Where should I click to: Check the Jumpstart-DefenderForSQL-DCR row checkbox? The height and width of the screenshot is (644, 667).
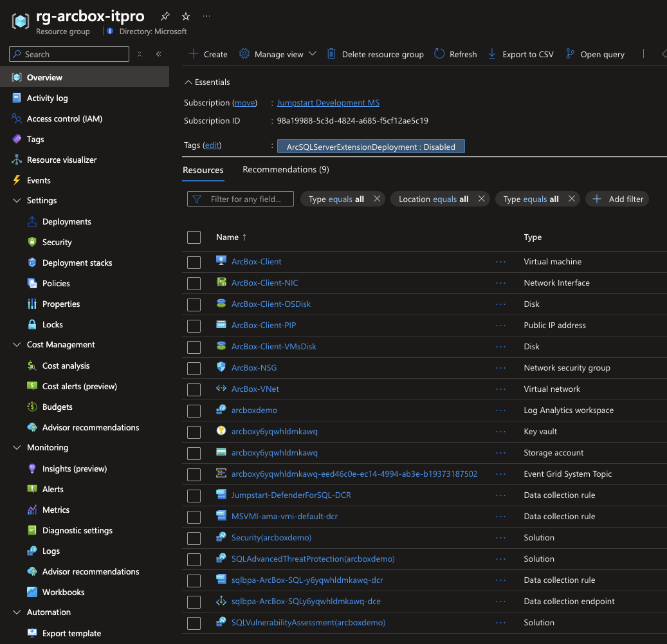tap(194, 495)
